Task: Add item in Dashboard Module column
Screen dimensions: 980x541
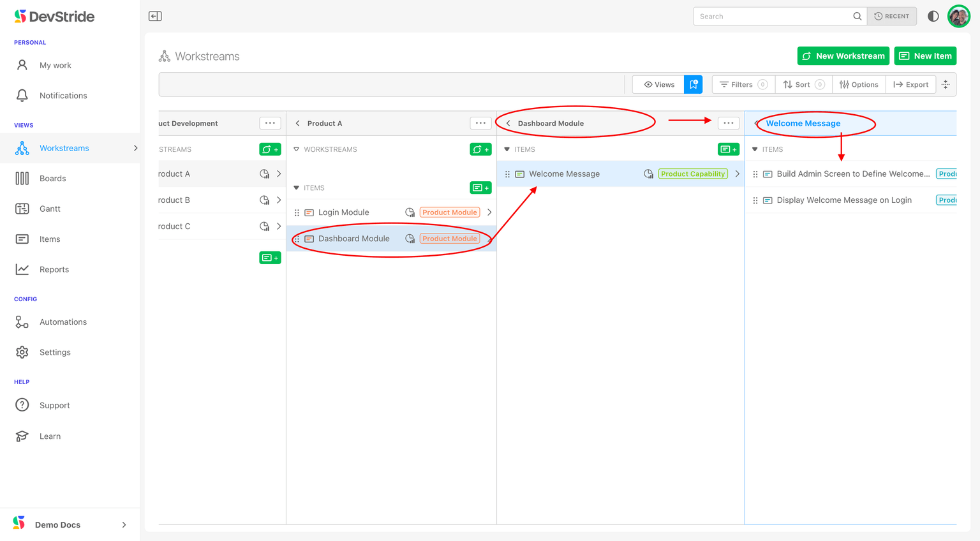Action: (x=728, y=149)
